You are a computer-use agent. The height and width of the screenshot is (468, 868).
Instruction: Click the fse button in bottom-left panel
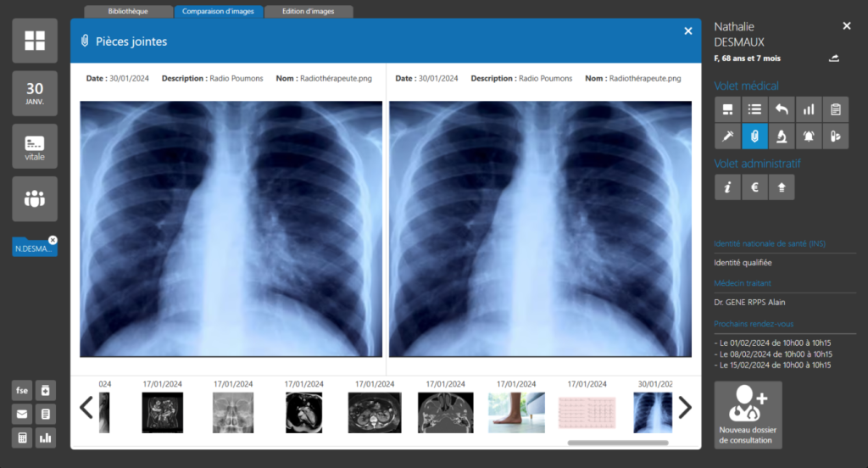[22, 391]
